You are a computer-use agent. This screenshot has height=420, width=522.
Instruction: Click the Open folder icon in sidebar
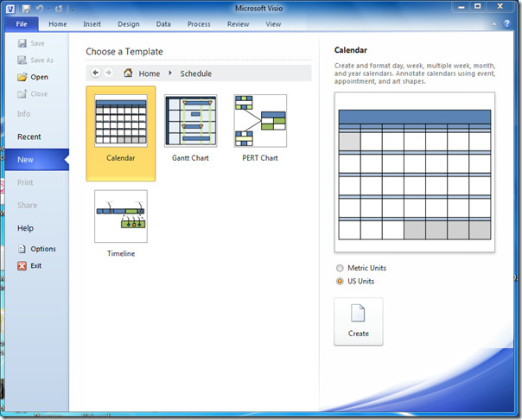[22, 77]
